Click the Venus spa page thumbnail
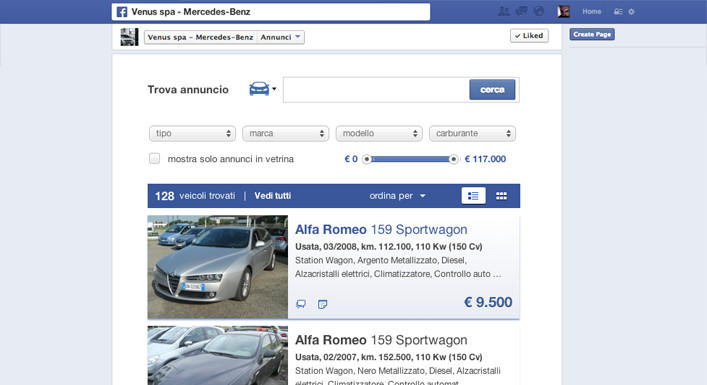 tap(129, 37)
